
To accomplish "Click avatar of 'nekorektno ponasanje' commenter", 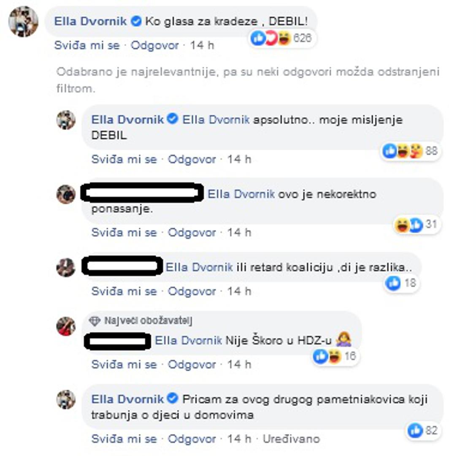I will point(66,194).
